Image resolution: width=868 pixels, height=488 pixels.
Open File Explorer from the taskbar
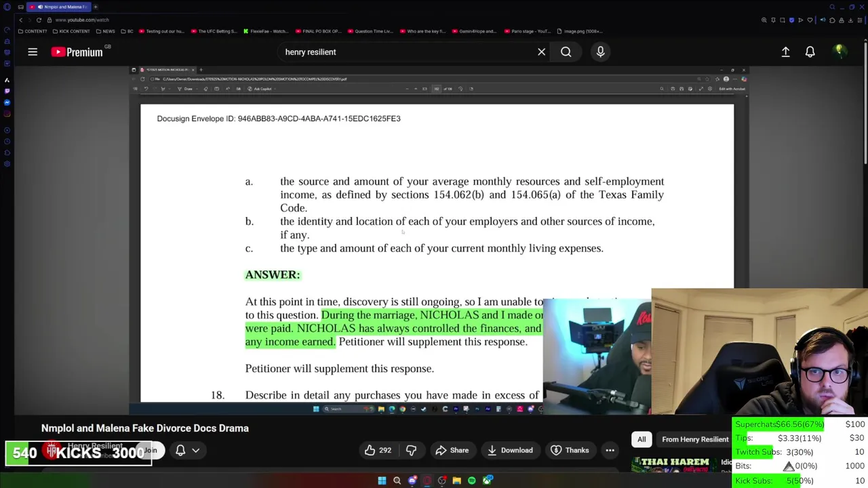456,481
